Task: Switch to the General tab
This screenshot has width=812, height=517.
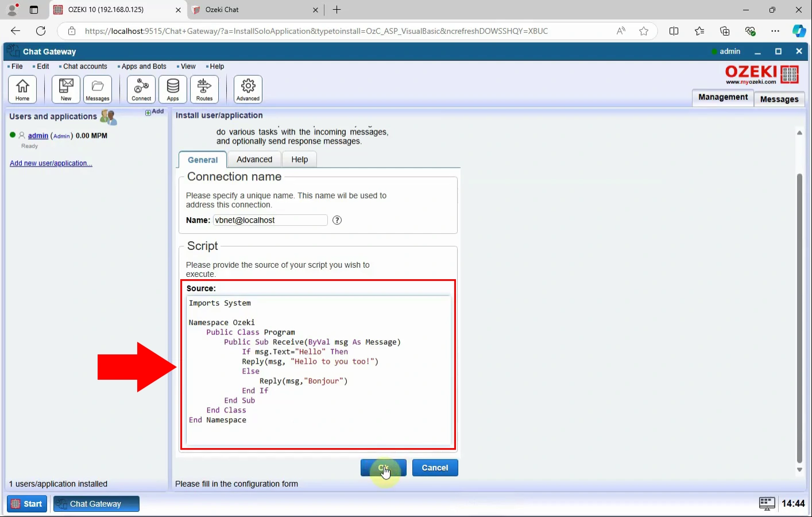Action: pyautogui.click(x=203, y=160)
